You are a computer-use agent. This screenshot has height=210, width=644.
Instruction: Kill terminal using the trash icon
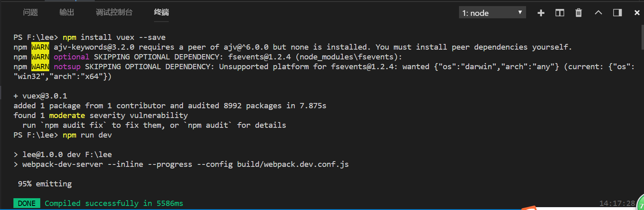click(579, 13)
